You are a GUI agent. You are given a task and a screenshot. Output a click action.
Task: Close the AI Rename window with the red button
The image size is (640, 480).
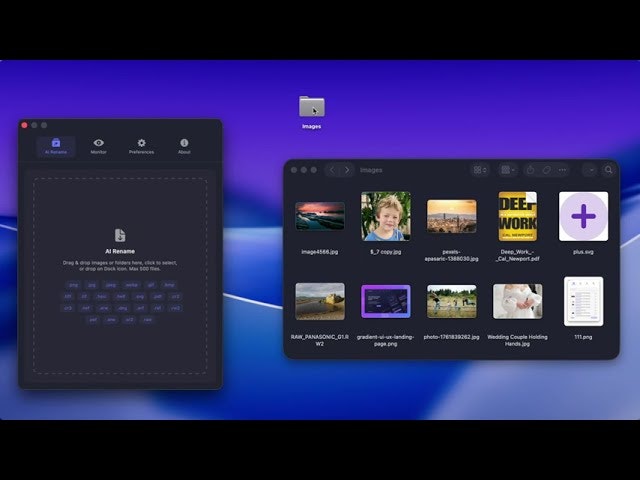coord(24,125)
